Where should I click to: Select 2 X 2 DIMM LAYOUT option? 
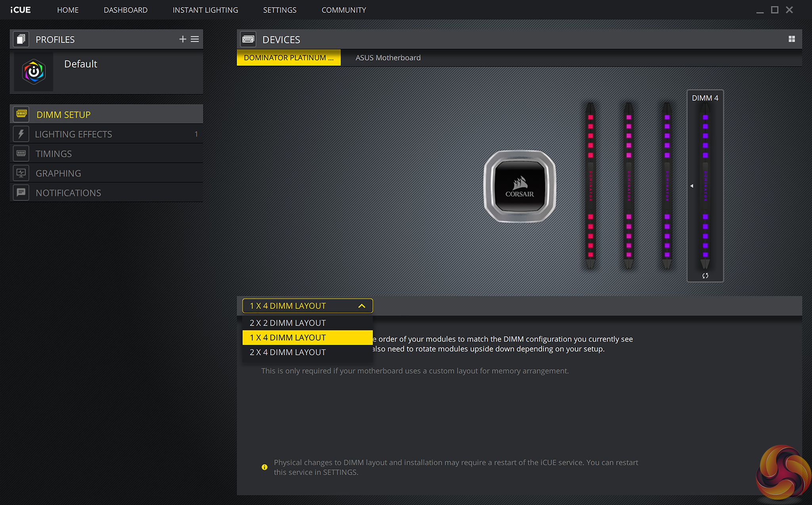287,323
